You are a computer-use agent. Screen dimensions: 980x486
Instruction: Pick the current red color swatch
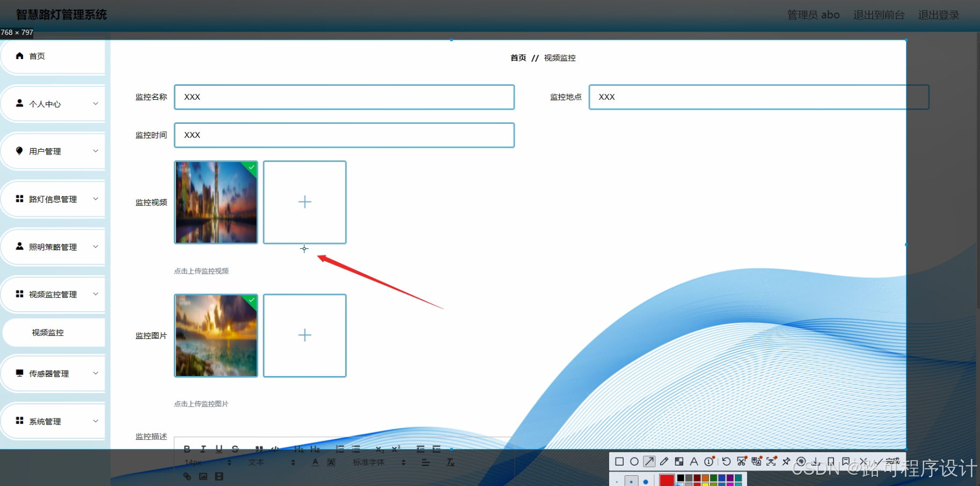(667, 480)
